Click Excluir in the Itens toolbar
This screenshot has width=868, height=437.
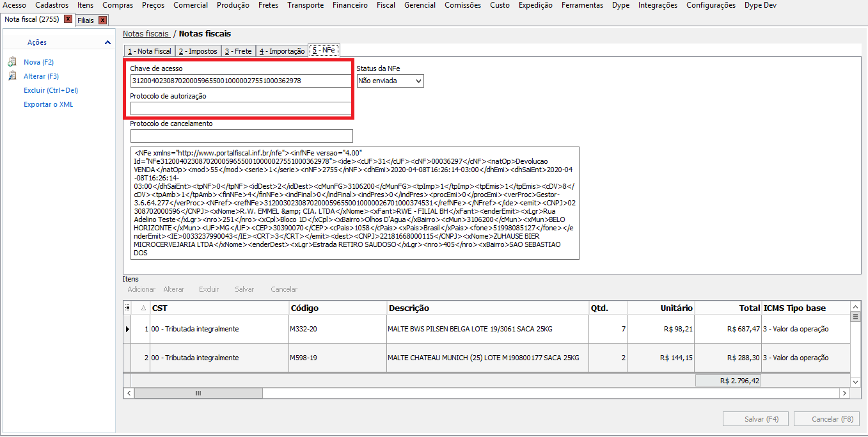click(x=209, y=289)
